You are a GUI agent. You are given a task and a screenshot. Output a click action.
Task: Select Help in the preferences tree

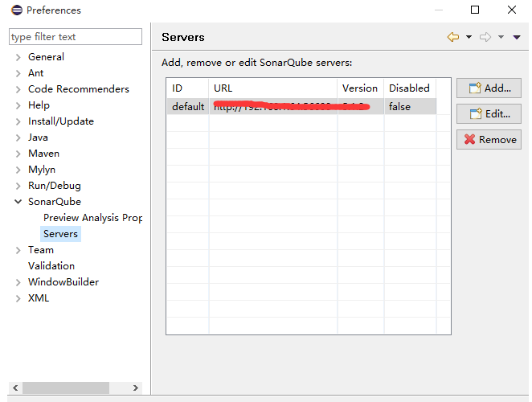[x=39, y=105]
